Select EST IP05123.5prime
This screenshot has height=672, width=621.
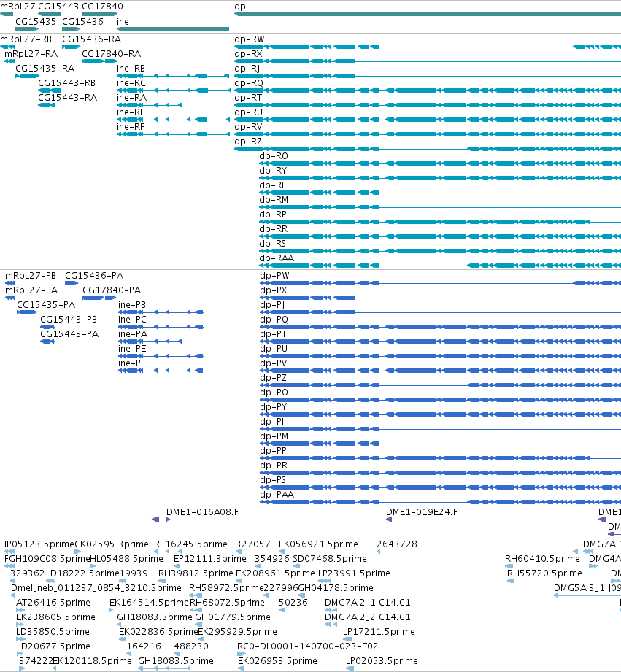[39, 544]
